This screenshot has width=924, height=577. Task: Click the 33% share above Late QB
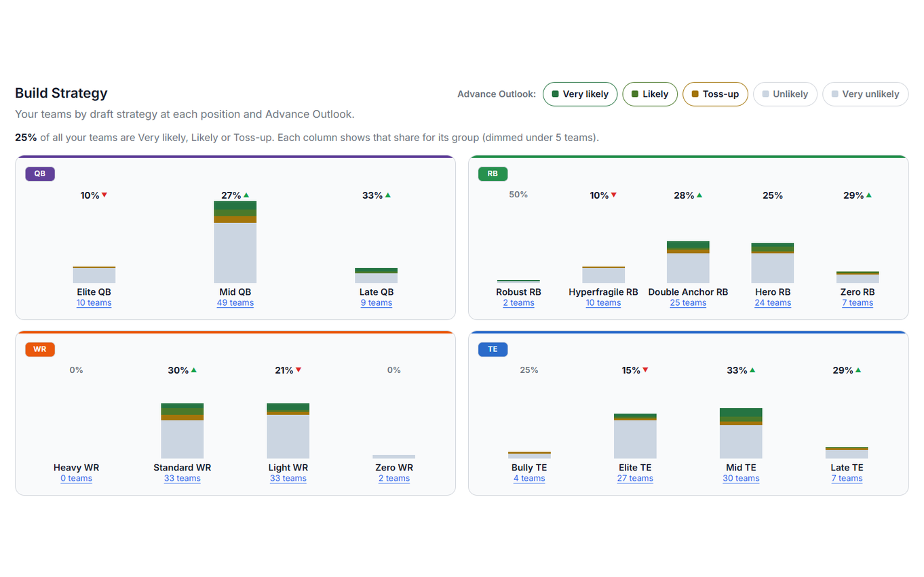[x=377, y=195]
